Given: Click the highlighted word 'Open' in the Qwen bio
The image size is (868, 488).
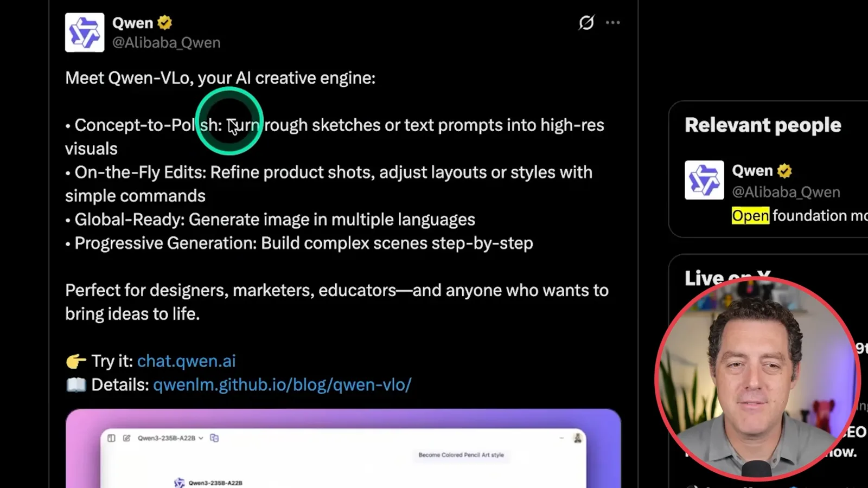Looking at the screenshot, I should 750,215.
